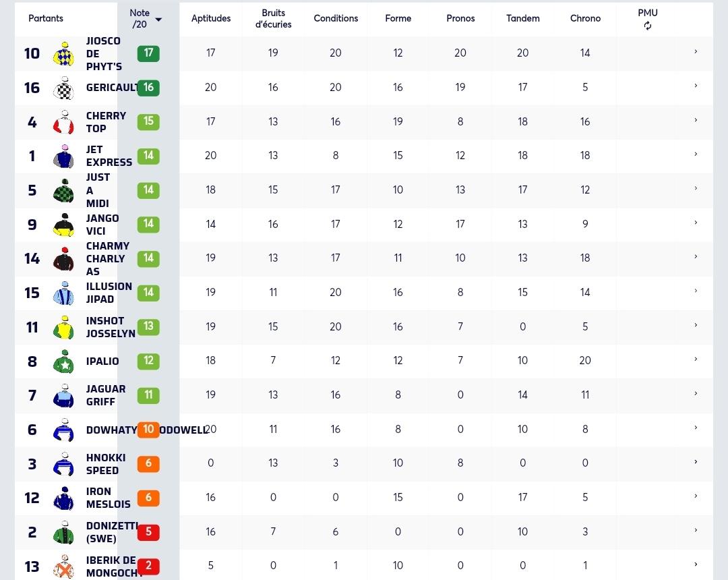Sort by the Chrono column header
This screenshot has height=580, width=728.
point(585,18)
